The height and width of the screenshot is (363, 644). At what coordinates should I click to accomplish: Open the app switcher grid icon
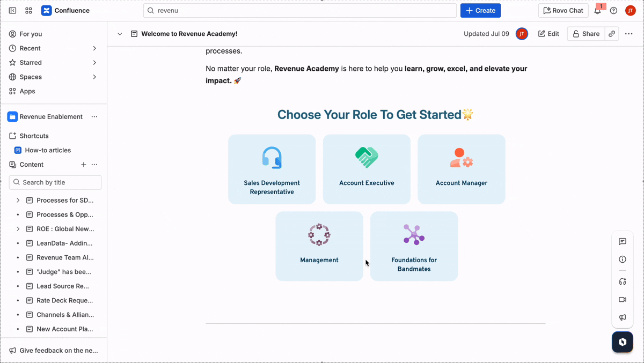pos(28,11)
